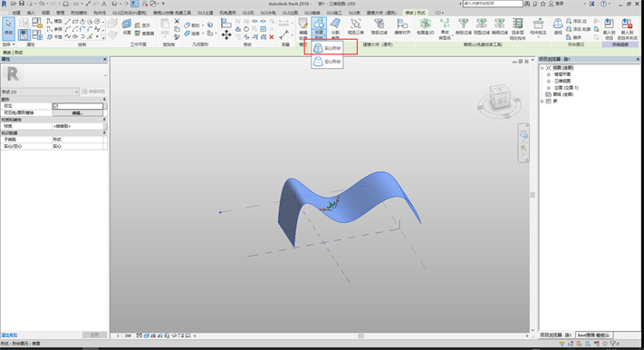644x350 pixels.
Task: Select the 编辑轮廓 edit profile tool
Action: click(x=303, y=28)
